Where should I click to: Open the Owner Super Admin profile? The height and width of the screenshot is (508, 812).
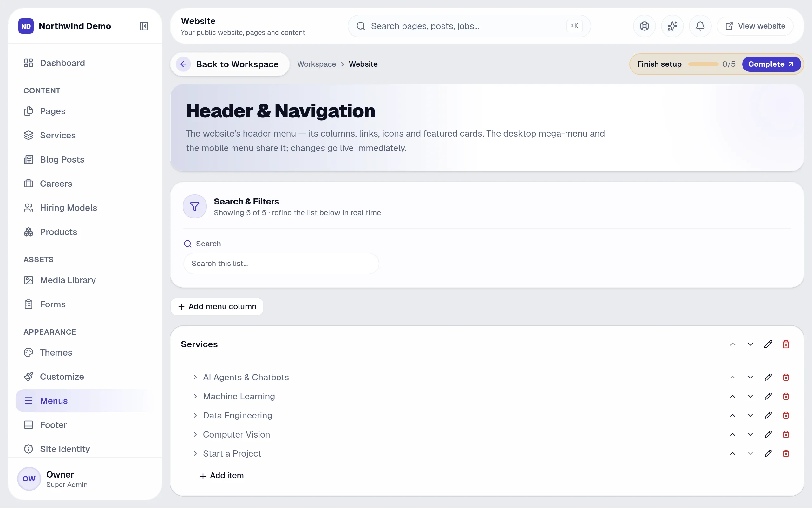(85, 479)
